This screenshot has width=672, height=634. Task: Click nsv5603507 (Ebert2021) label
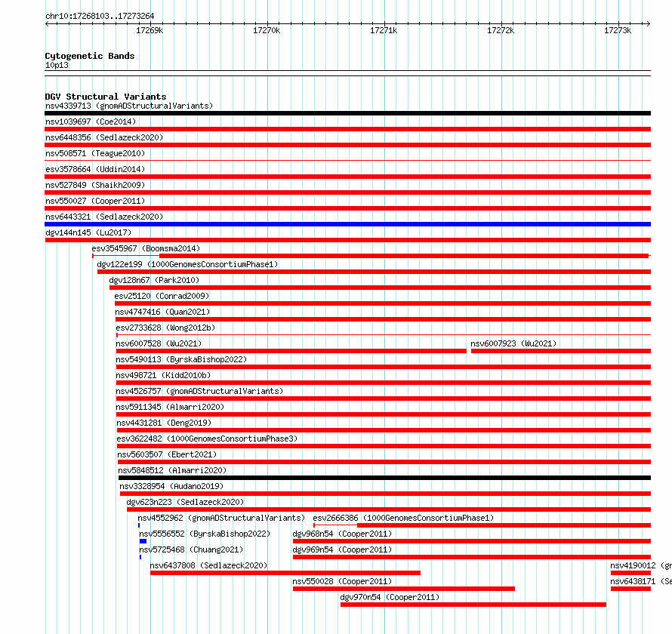point(167,454)
